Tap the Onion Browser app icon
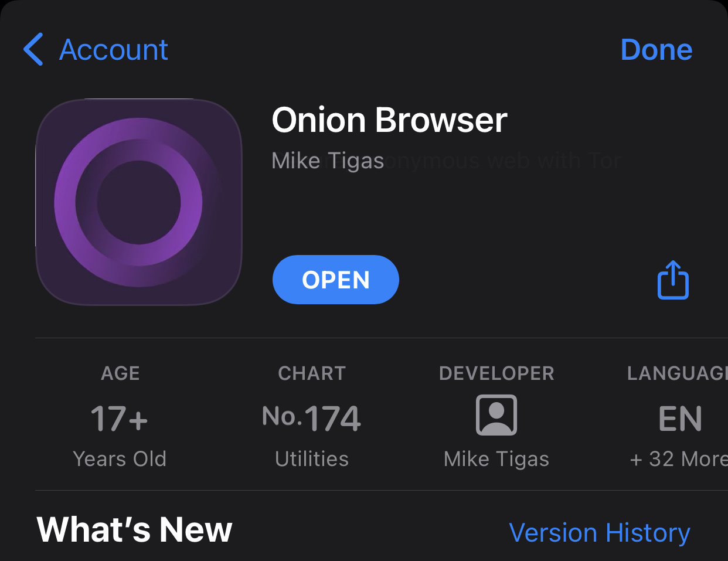Viewport: 728px width, 561px height. tap(138, 202)
